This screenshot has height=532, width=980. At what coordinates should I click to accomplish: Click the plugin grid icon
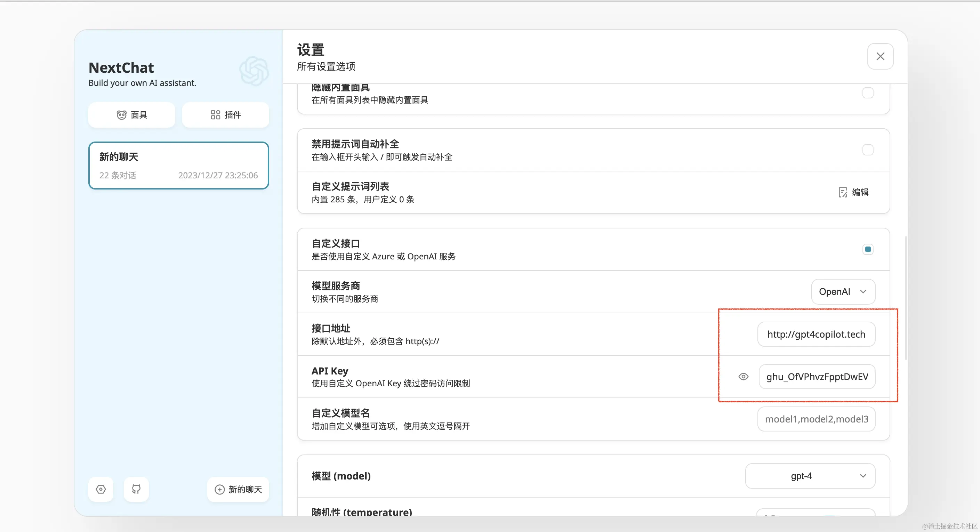[x=215, y=115]
